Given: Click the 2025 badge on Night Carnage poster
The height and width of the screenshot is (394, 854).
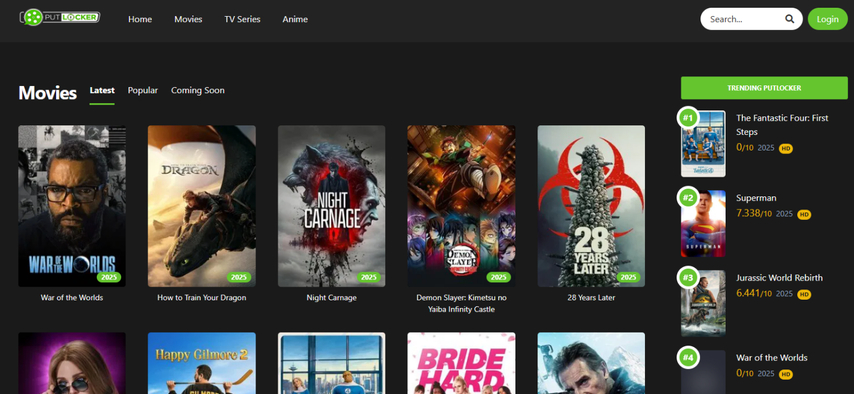Looking at the screenshot, I should 369,277.
